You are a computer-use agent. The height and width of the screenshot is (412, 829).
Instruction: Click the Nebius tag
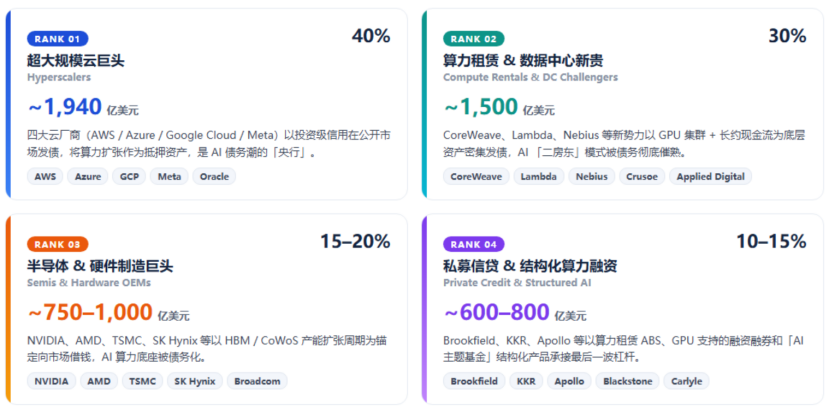coord(592,177)
